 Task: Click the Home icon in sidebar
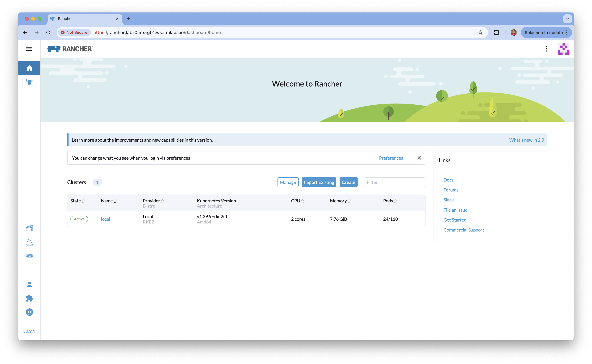pos(29,68)
